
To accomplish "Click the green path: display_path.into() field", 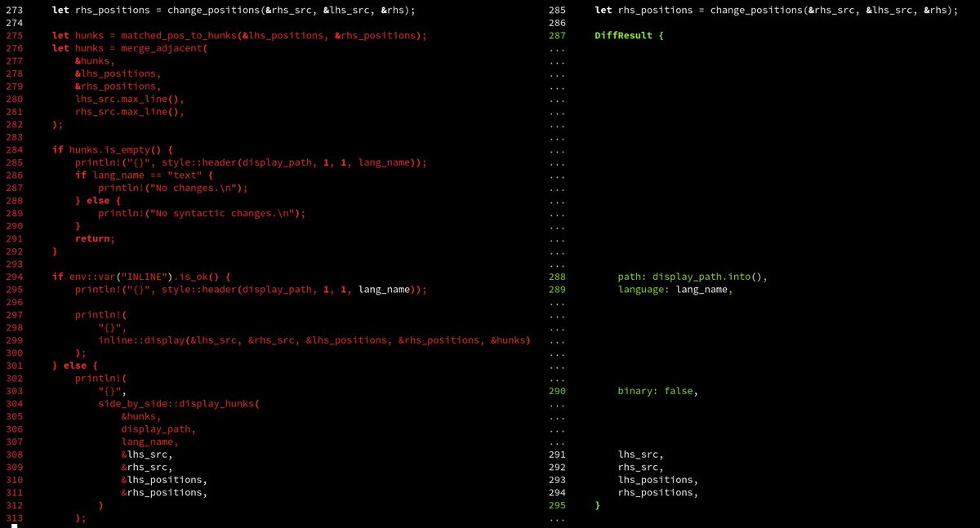I will [x=693, y=277].
